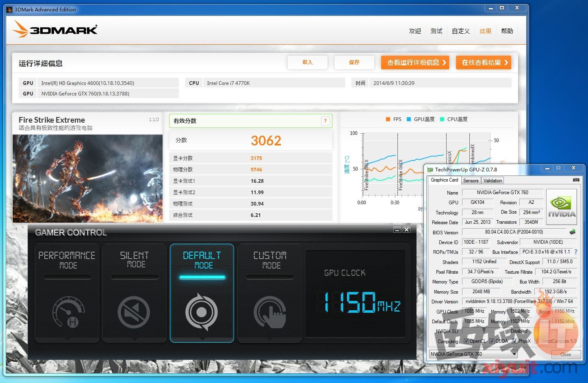Image resolution: width=588 pixels, height=383 pixels.
Task: Open the NVIDIA GeForce GTX 760 dropdown
Action: click(473, 354)
